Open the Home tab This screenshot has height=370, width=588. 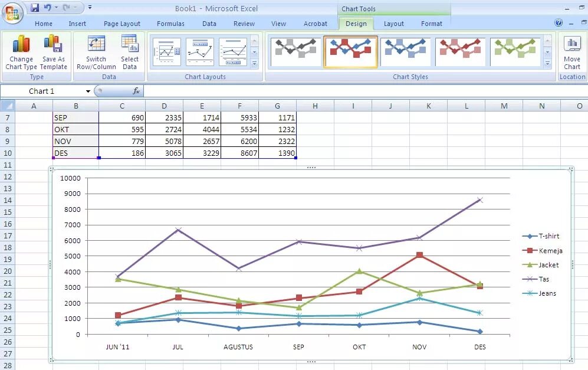pyautogui.click(x=44, y=24)
